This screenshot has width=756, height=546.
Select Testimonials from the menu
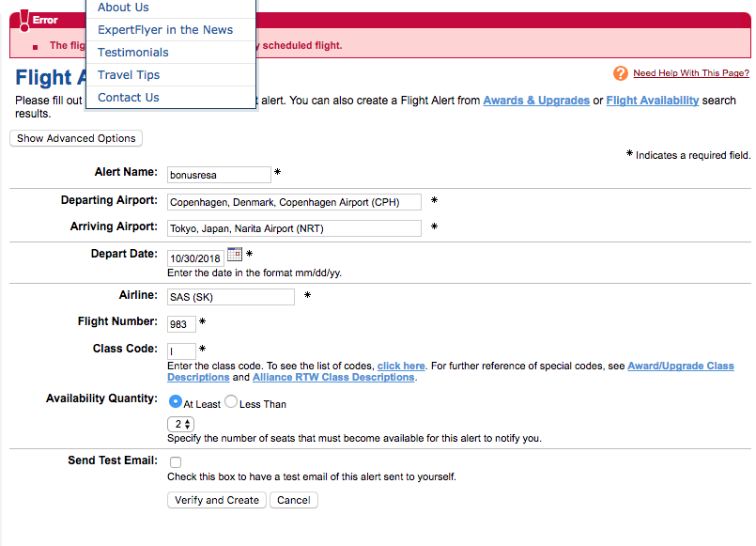point(133,53)
